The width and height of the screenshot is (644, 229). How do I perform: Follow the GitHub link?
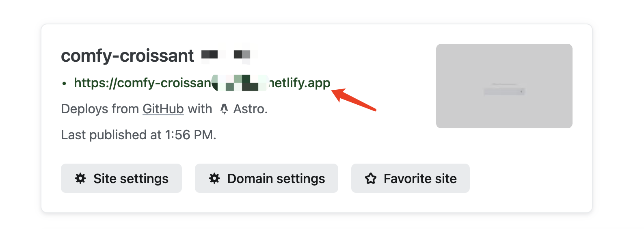163,109
